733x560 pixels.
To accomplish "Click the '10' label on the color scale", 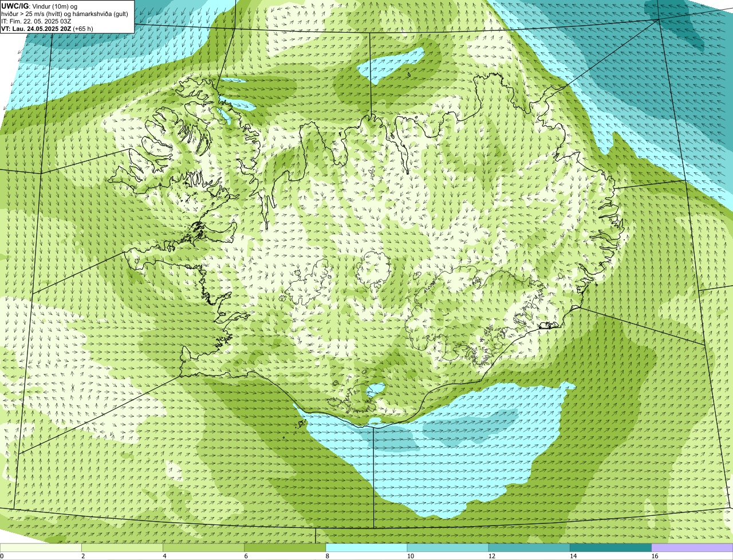I will [411, 556].
